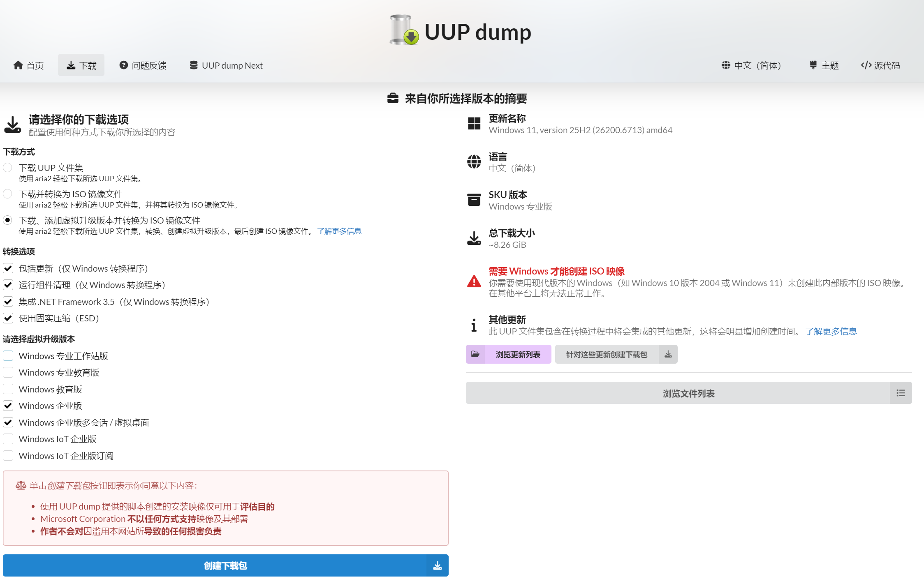Toggle 集成 .NET Framework 3.5 checkbox

(8, 302)
